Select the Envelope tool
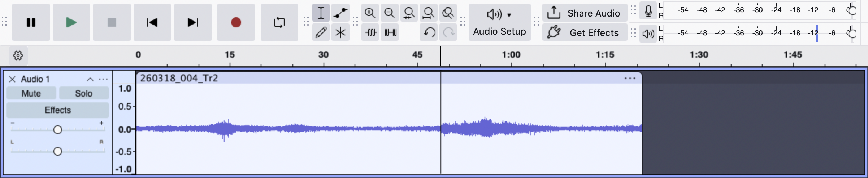 pos(340,13)
